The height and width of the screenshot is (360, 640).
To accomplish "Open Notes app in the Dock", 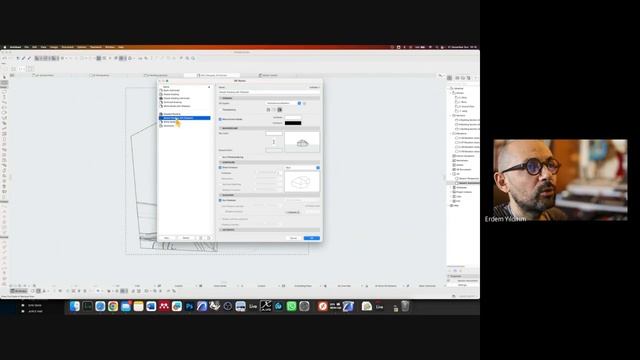I will click(138, 306).
